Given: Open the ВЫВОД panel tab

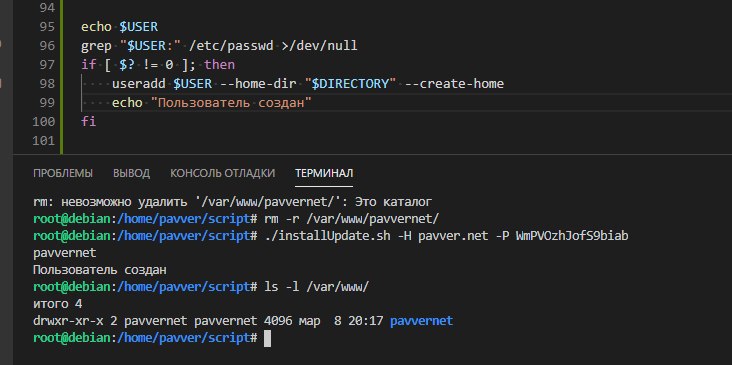Looking at the screenshot, I should [131, 173].
